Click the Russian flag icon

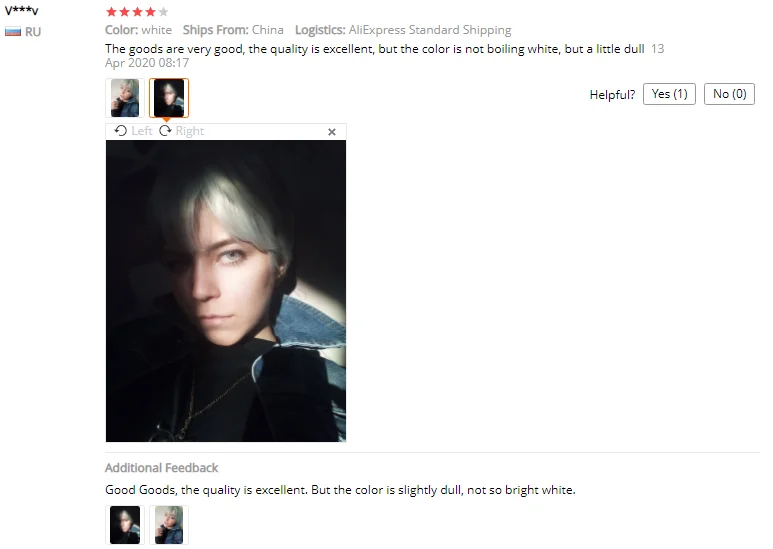pos(13,32)
